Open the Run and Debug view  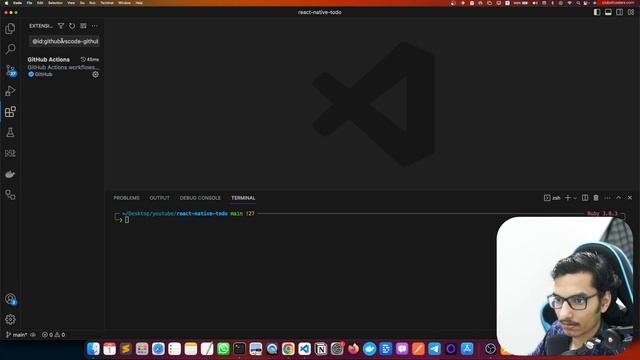(x=10, y=91)
